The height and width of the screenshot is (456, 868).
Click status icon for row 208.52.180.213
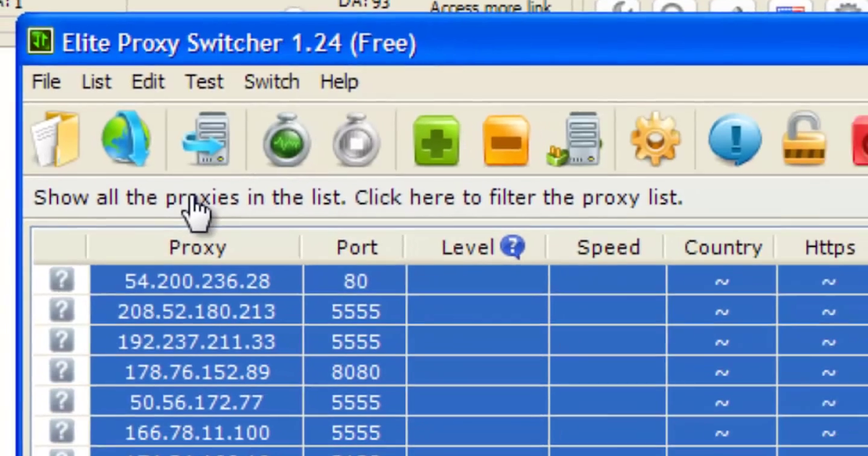61,310
